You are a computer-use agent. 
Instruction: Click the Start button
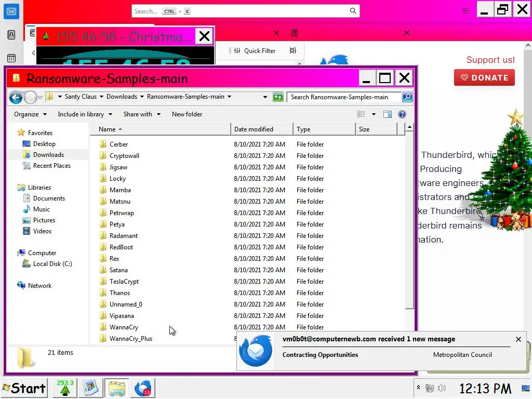pyautogui.click(x=24, y=388)
